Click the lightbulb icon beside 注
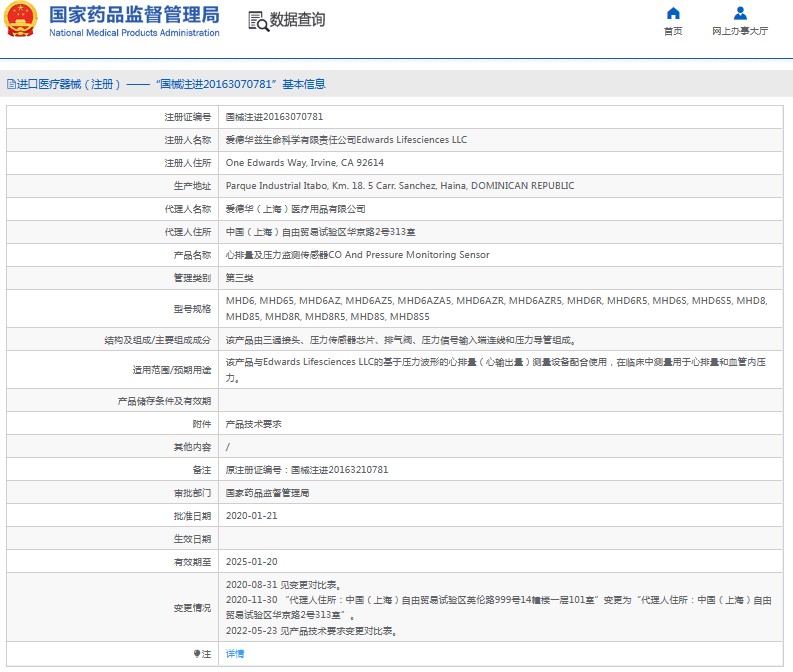Screen dimensions: 793x672 (197, 654)
